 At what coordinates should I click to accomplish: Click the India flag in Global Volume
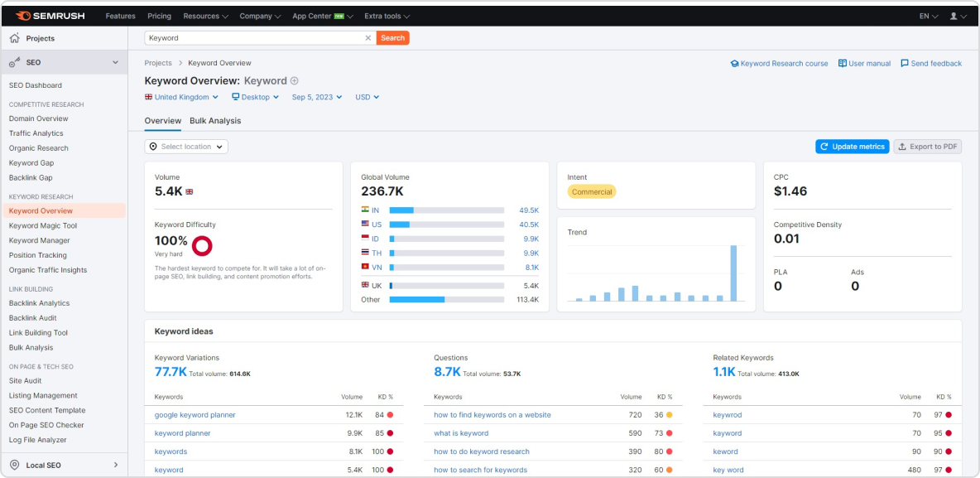point(366,210)
